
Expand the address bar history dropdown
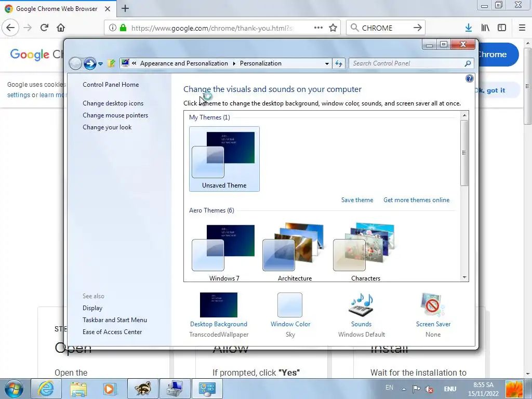coord(327,63)
